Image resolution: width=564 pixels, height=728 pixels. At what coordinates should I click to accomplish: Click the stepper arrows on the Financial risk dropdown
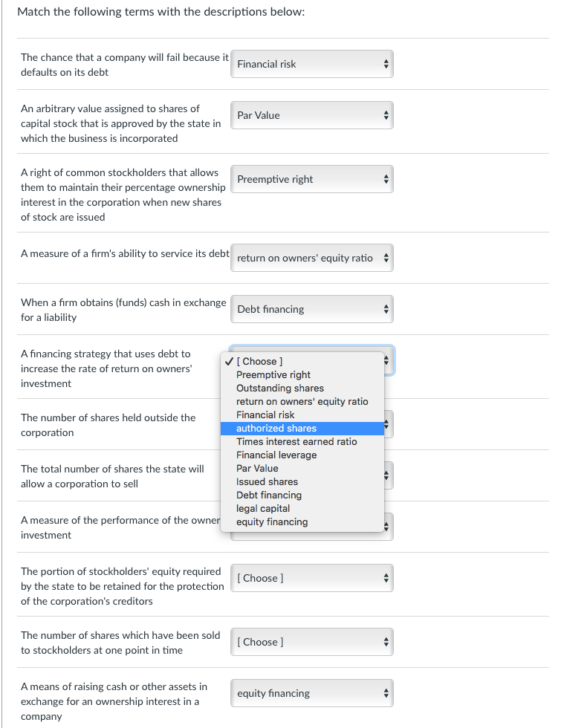[x=386, y=64]
